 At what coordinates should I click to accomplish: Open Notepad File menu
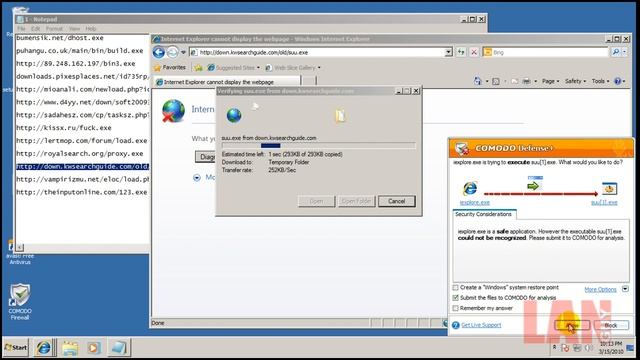tap(21, 29)
